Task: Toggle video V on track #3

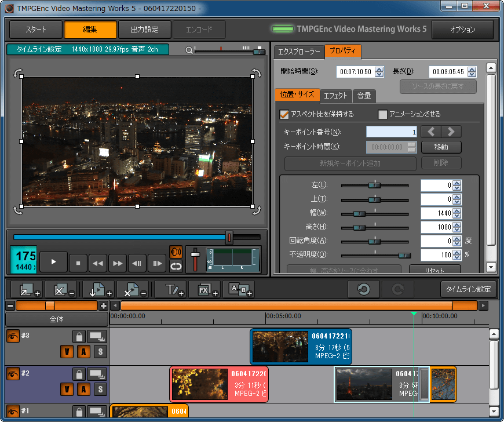Action: (67, 351)
